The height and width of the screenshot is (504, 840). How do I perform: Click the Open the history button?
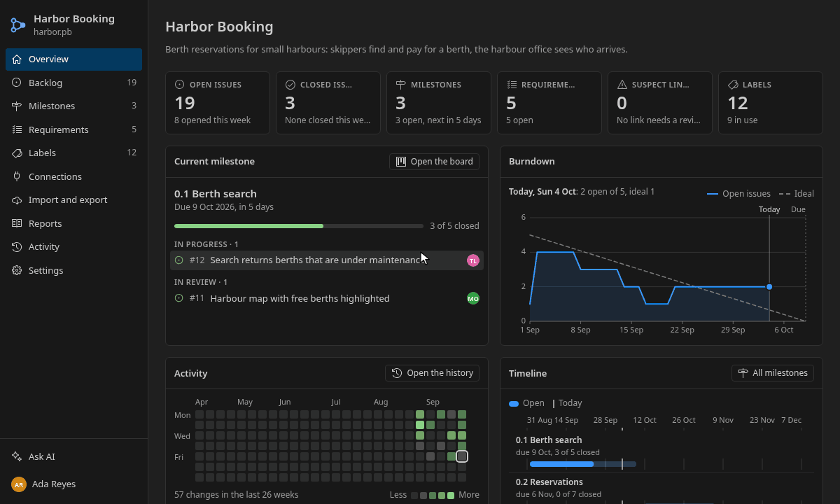432,373
